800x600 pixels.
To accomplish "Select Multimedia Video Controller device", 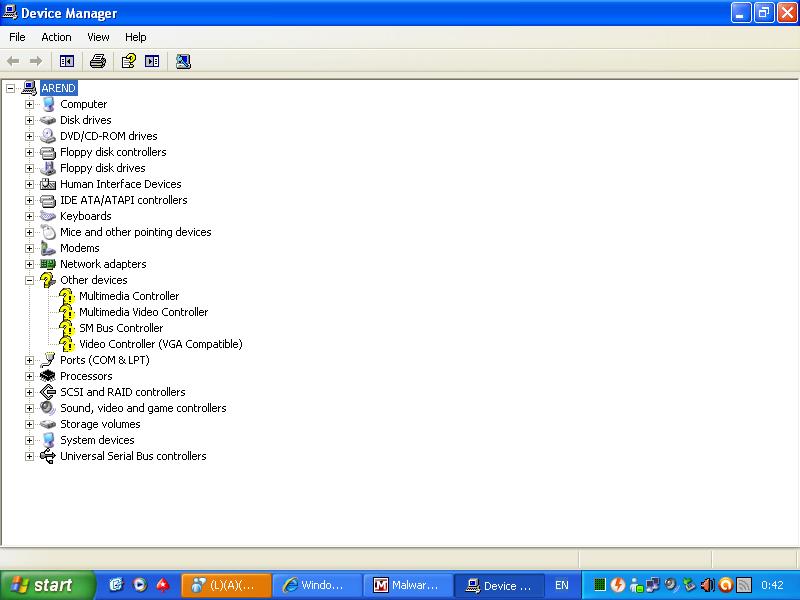I will point(143,312).
